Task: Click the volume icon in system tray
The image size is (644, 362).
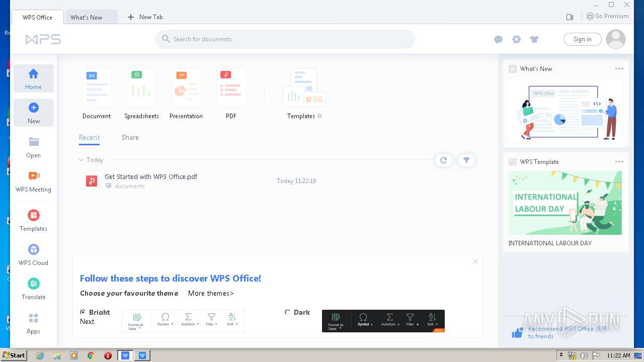Action: click(x=584, y=355)
